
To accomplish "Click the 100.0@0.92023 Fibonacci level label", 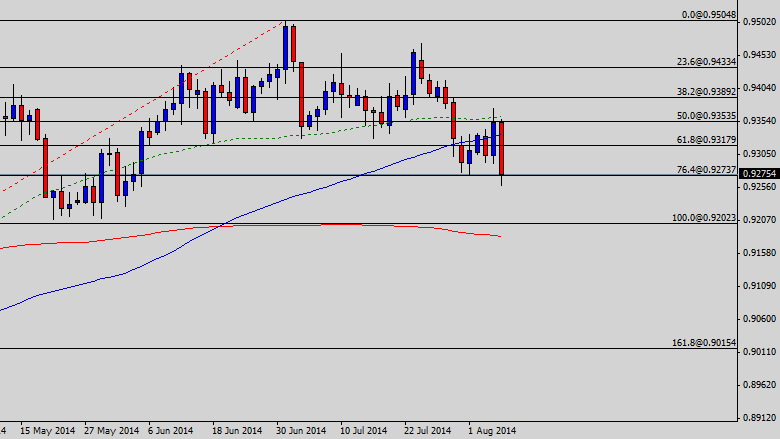I will coord(705,217).
